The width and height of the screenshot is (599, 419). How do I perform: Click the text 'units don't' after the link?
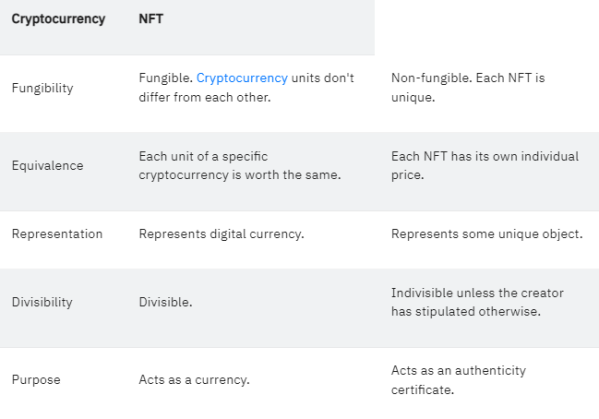323,78
